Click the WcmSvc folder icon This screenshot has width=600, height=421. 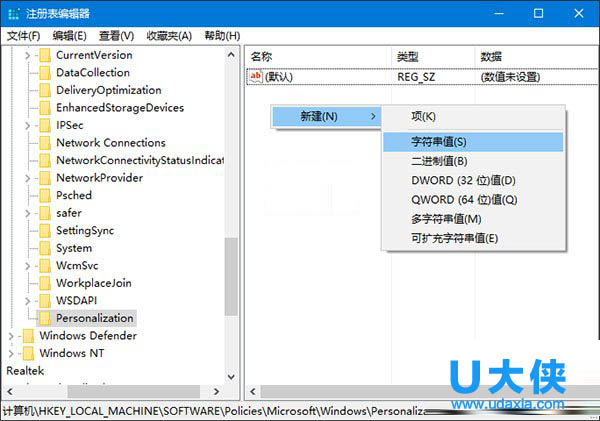[45, 266]
